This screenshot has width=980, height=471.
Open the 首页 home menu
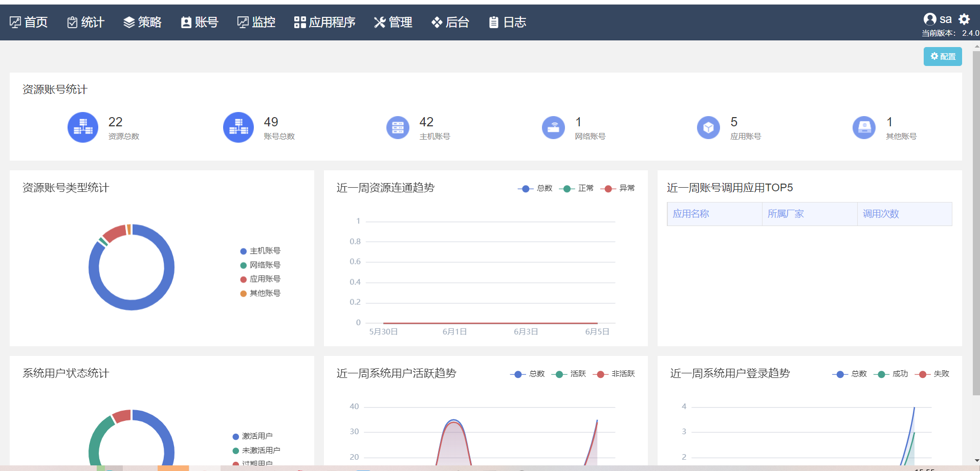point(29,22)
